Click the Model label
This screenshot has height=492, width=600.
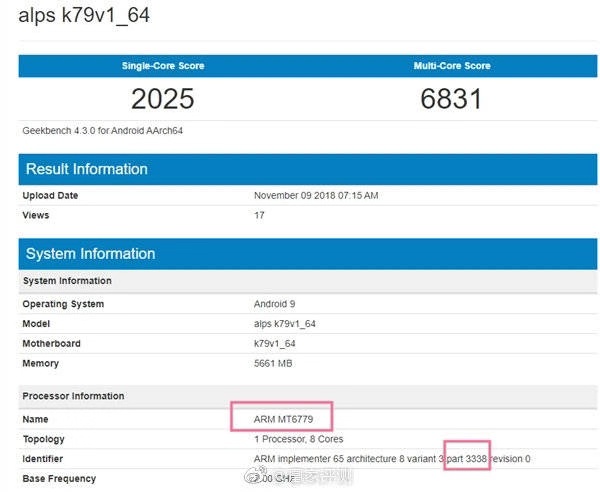36,324
